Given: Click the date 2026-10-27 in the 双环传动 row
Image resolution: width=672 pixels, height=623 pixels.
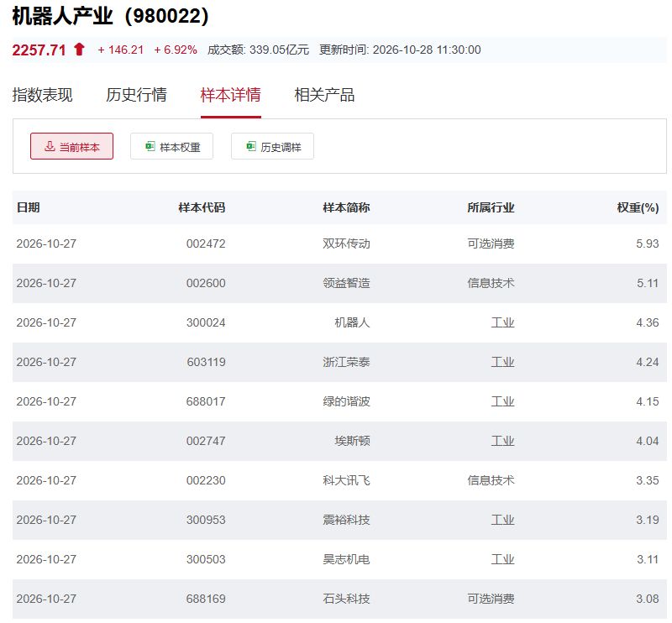Looking at the screenshot, I should 46,243.
